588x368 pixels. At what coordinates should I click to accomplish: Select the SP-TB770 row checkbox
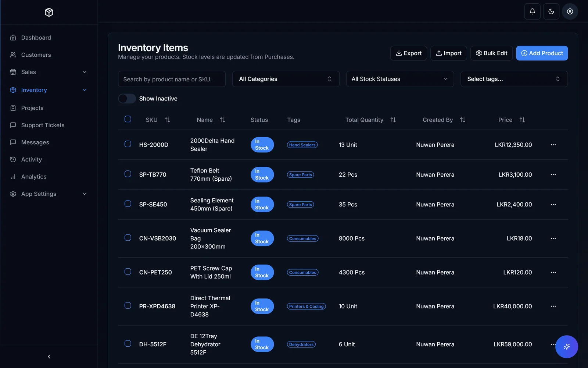[128, 174]
